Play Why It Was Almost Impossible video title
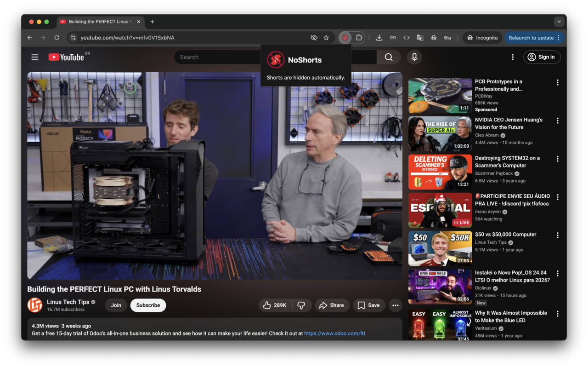 pyautogui.click(x=511, y=316)
